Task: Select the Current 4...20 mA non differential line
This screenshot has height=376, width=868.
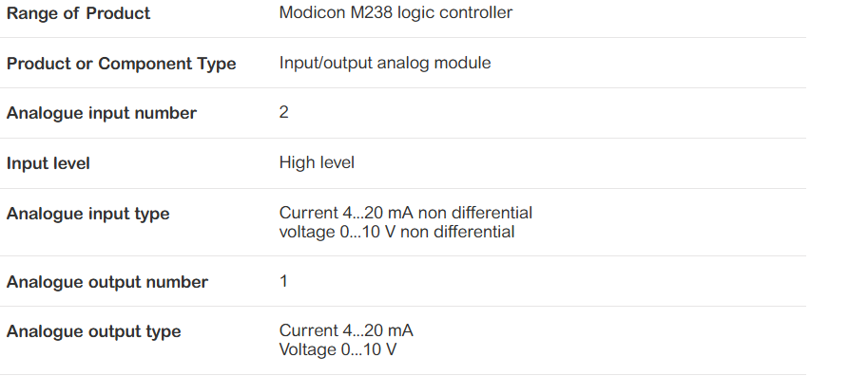Action: click(x=406, y=213)
